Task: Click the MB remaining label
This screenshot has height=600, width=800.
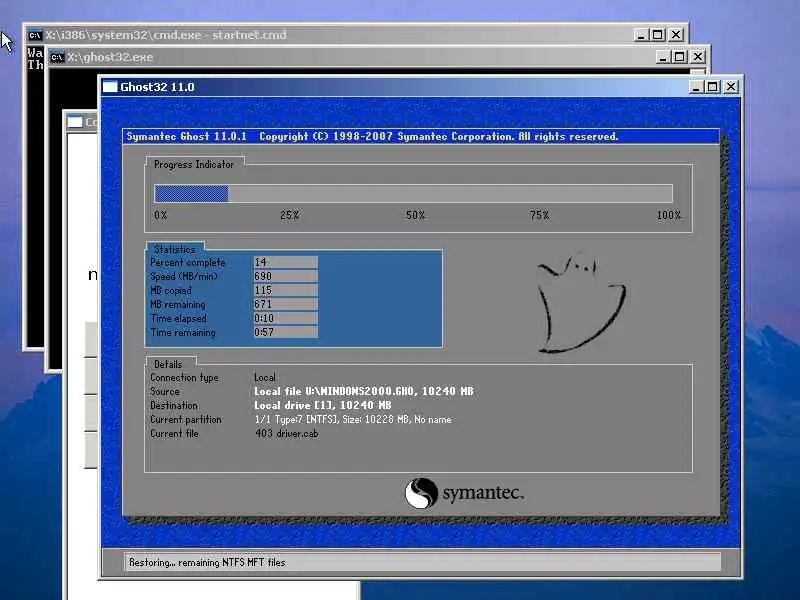Action: tap(178, 305)
